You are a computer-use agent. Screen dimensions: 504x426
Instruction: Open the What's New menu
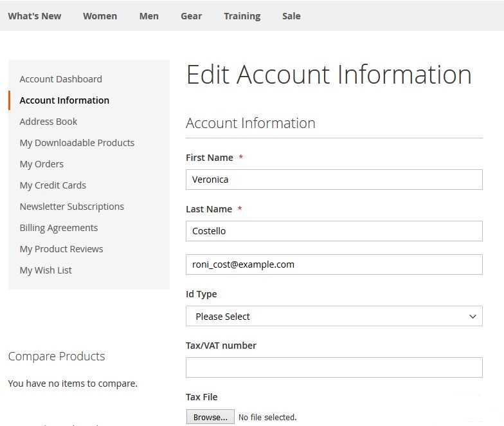coord(35,16)
